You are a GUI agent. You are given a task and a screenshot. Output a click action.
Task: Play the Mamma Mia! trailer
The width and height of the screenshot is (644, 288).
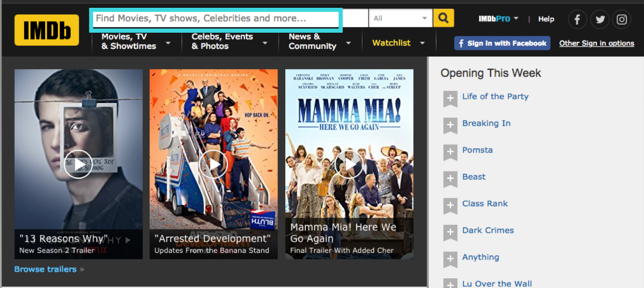[349, 164]
